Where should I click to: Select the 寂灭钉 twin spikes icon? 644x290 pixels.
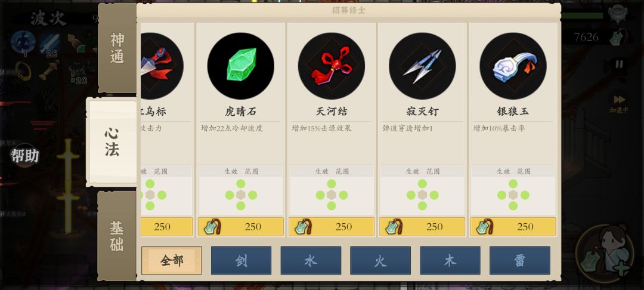pyautogui.click(x=422, y=66)
